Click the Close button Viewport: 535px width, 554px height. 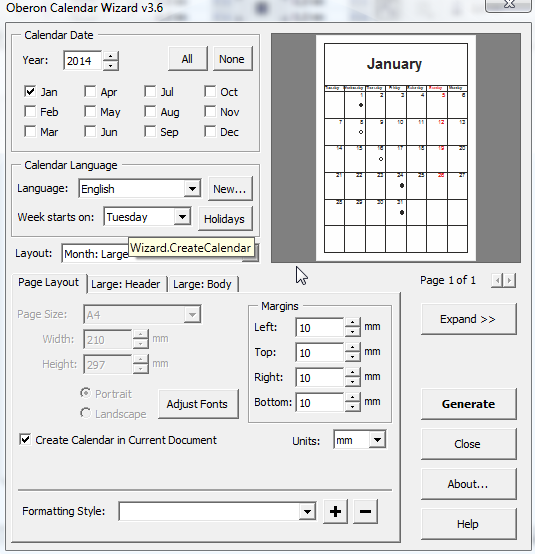468,444
